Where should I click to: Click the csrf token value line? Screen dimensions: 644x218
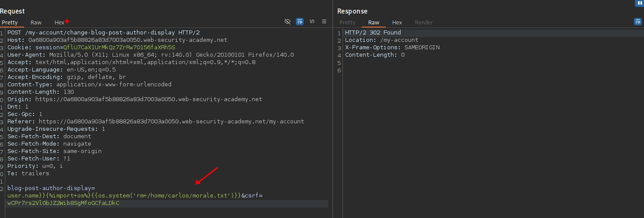pyautogui.click(x=63, y=203)
